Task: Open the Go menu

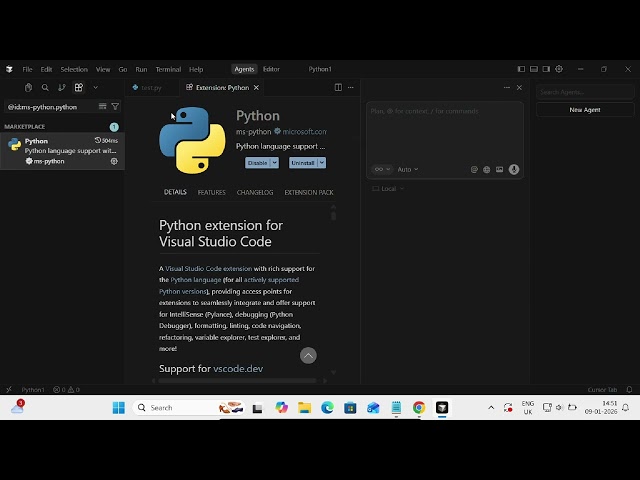Action: coord(123,69)
